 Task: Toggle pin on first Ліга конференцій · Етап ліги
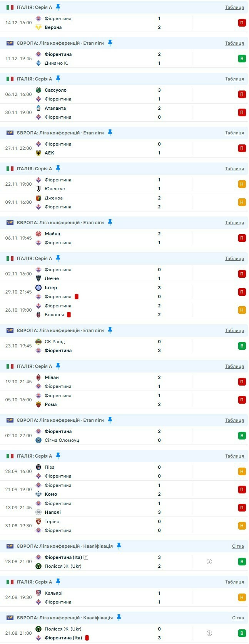point(110,43)
